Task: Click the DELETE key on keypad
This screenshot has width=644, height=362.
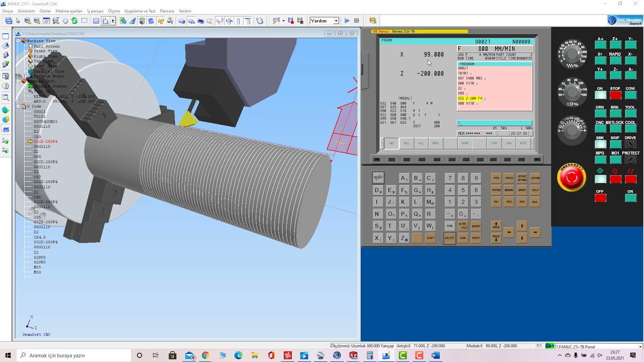Action: click(x=449, y=238)
